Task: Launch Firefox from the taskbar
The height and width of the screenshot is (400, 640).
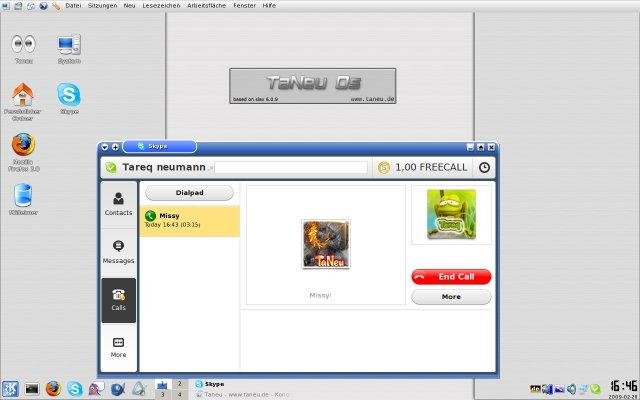Action: (53, 389)
